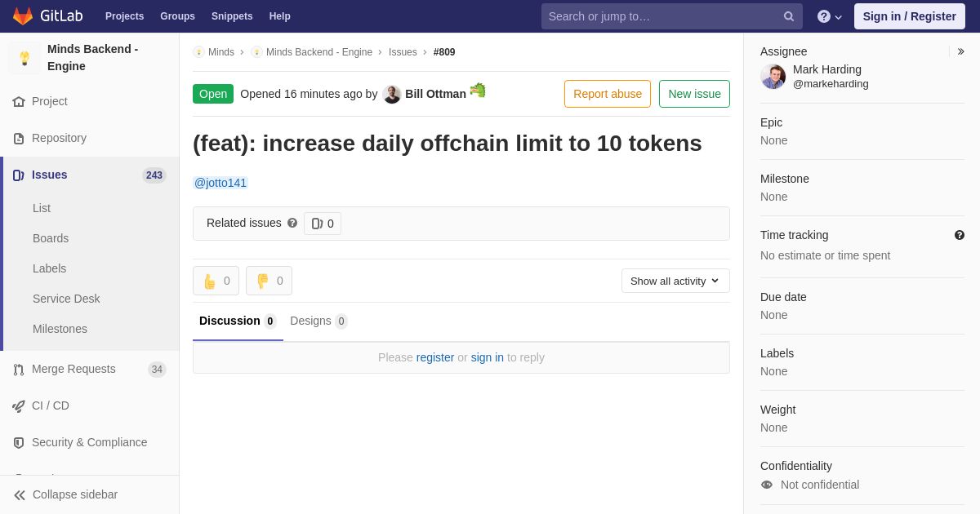Click the Project house icon
The height and width of the screenshot is (514, 980).
coord(19,102)
